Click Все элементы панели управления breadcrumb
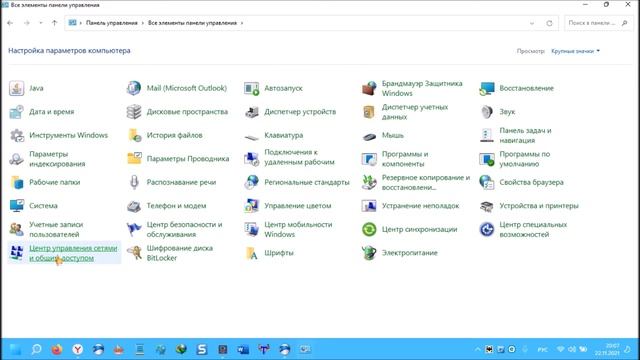 192,23
